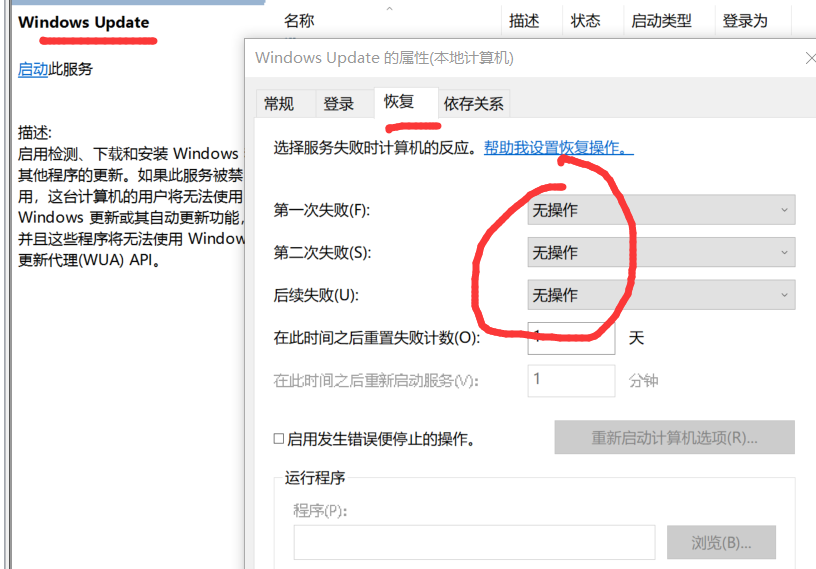Click the 天 unit label
816x569 pixels.
(636, 338)
